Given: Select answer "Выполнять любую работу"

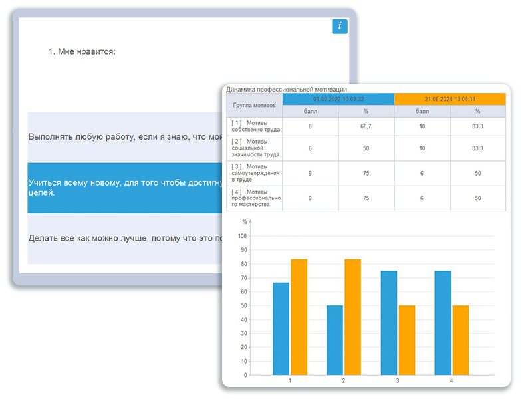Looking at the screenshot, I should pos(124,137).
